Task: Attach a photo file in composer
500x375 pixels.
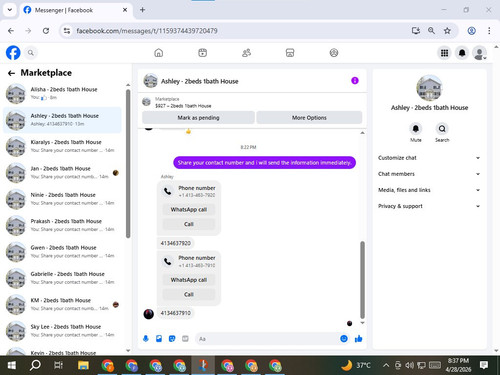Action: click(159, 339)
